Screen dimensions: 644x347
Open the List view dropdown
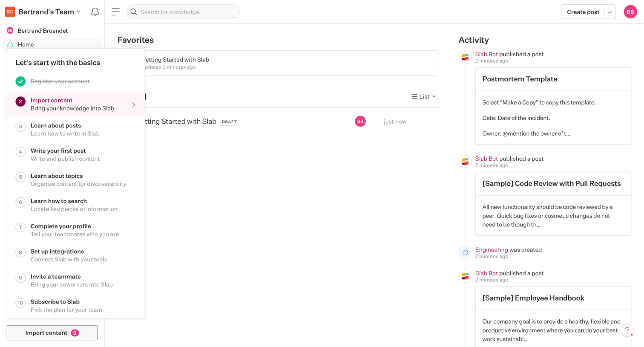click(x=424, y=97)
